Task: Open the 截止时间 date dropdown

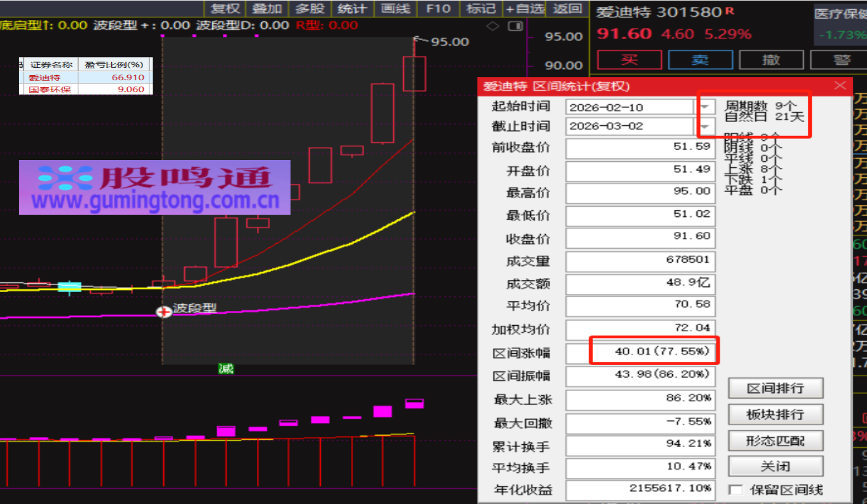Action: [x=705, y=126]
